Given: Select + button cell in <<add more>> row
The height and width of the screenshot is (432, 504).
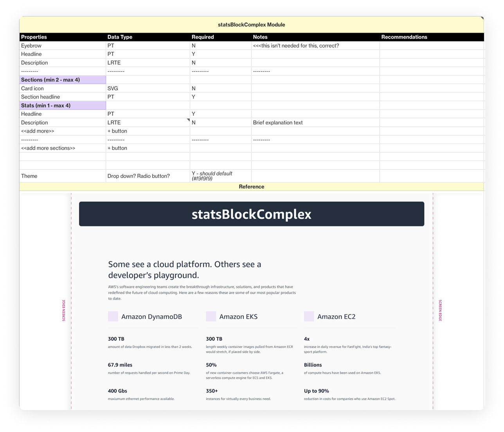Looking at the screenshot, I should tap(148, 131).
